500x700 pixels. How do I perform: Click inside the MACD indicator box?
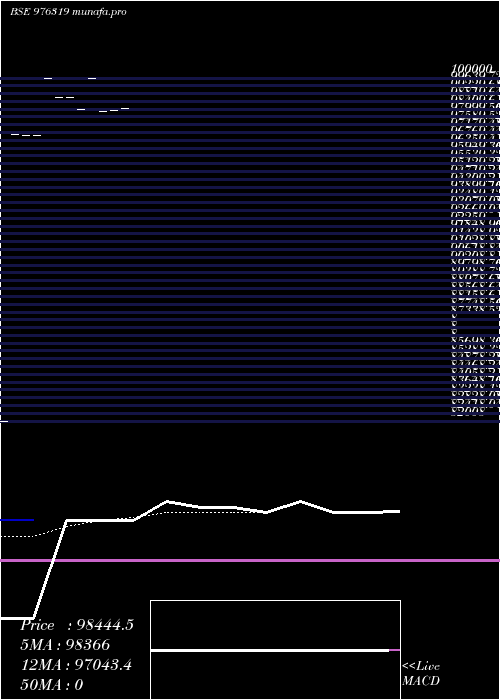point(275,650)
